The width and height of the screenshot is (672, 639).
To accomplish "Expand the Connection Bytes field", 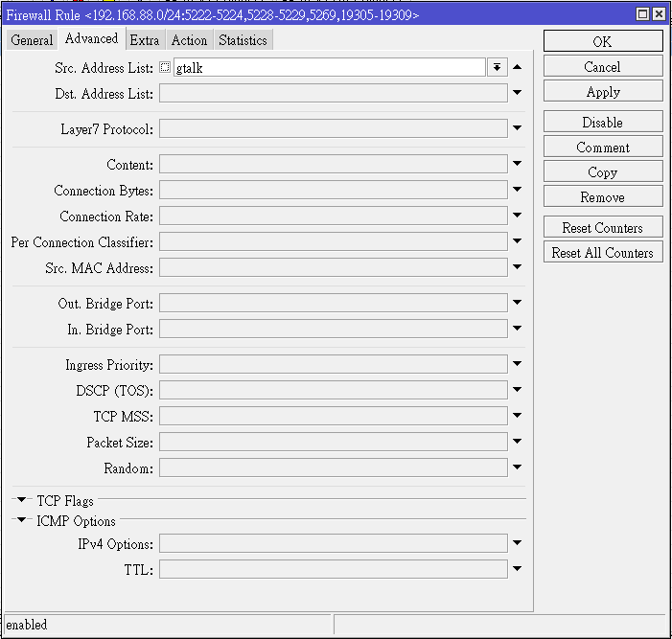I will coord(518,189).
